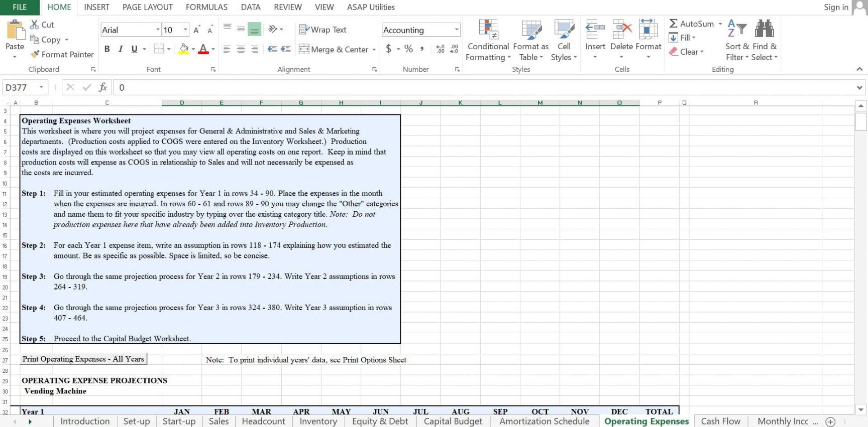The image size is (868, 427).
Task: Open the Accounting number format dropdown
Action: (456, 30)
